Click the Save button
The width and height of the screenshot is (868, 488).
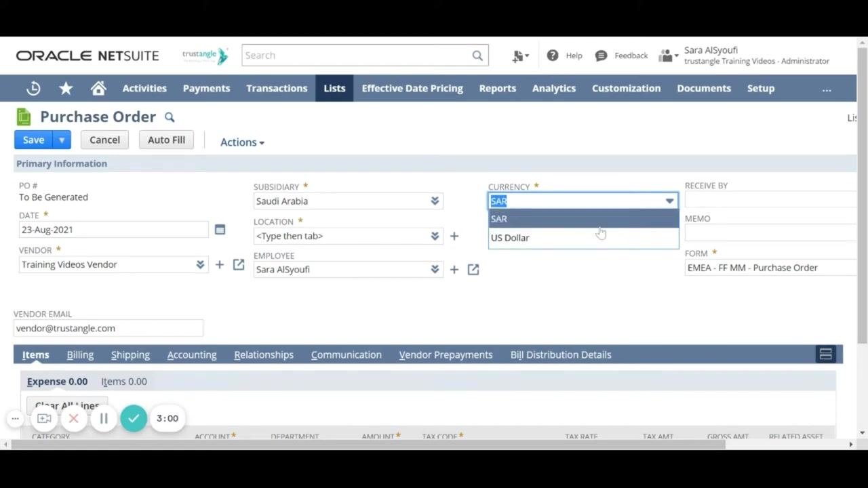pos(33,140)
